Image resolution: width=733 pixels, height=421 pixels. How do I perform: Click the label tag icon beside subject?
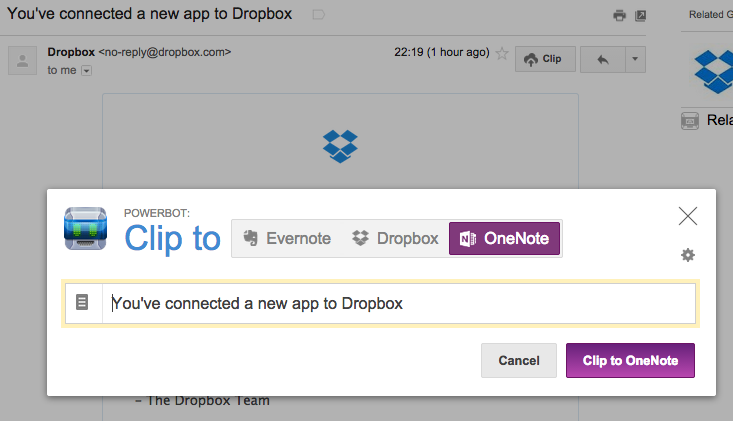coord(318,14)
